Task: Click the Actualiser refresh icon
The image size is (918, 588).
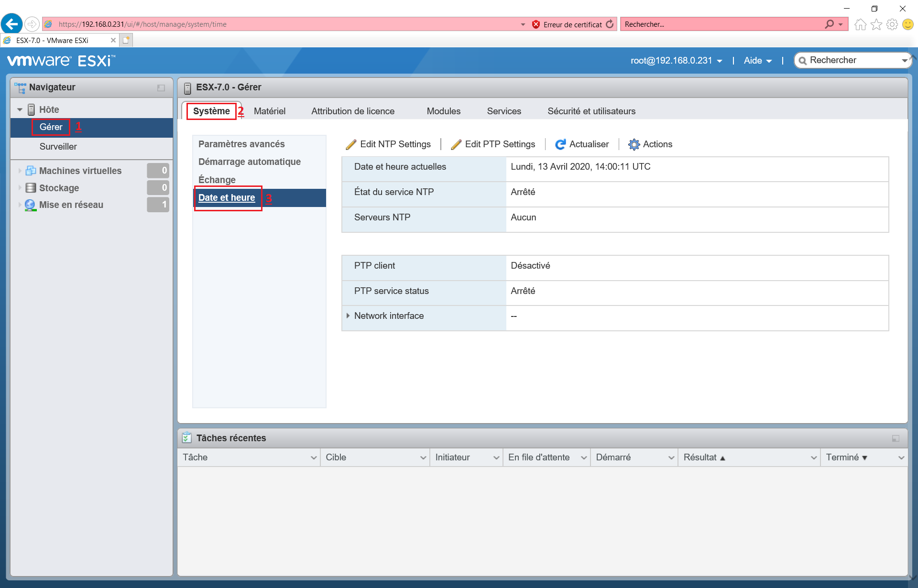Action: tap(560, 144)
